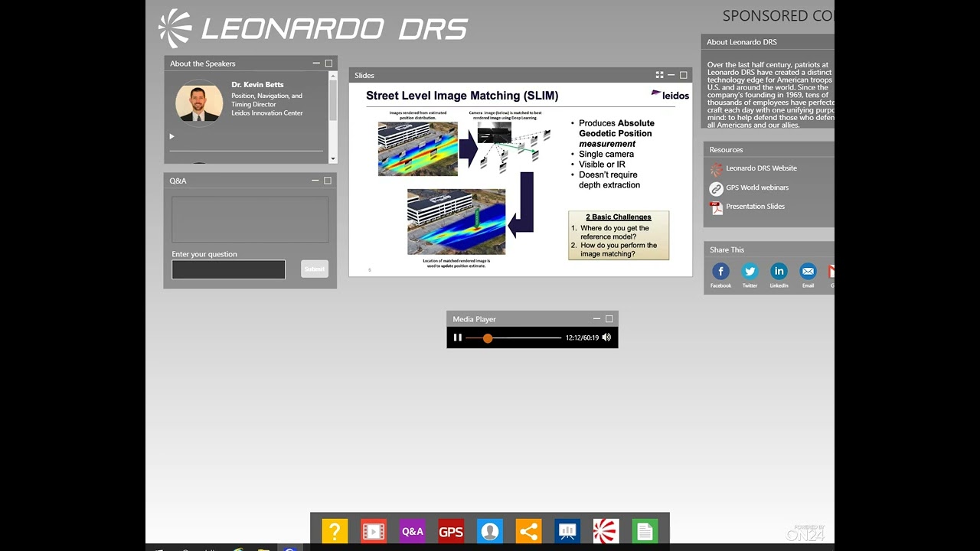The image size is (980, 551).
Task: Maximize the About the Speakers panel
Action: (328, 64)
